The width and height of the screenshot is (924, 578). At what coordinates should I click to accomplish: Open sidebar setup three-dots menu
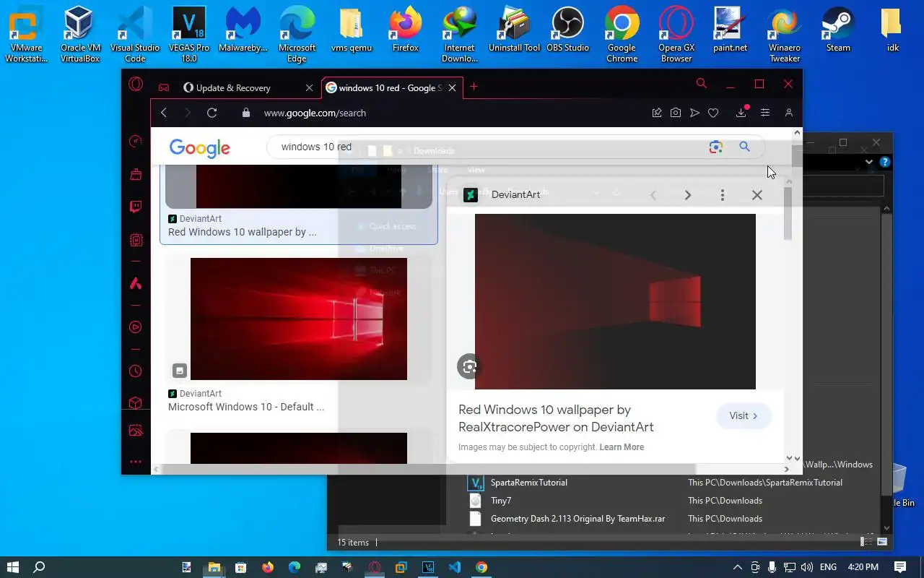click(136, 462)
